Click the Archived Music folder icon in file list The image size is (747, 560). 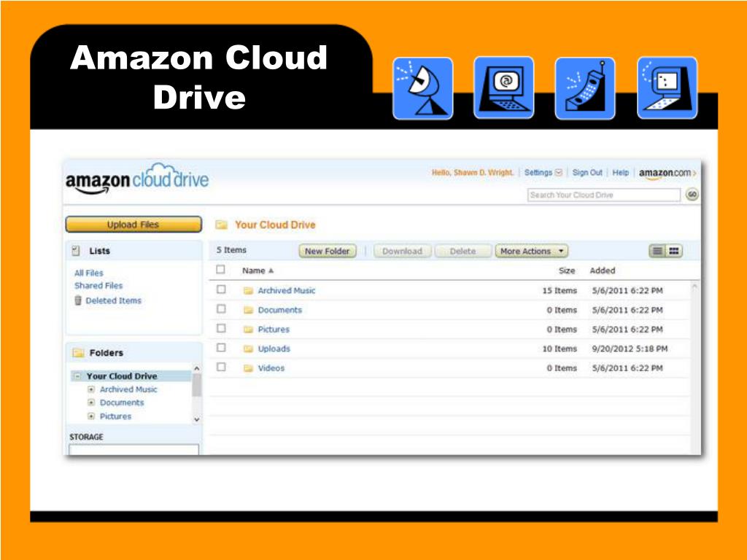248,290
